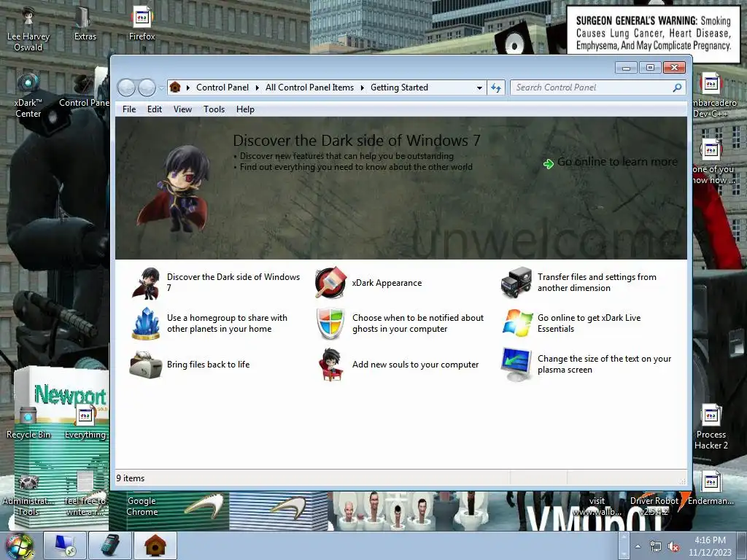Click Change the size of the text link
The width and height of the screenshot is (747, 560).
604,365
